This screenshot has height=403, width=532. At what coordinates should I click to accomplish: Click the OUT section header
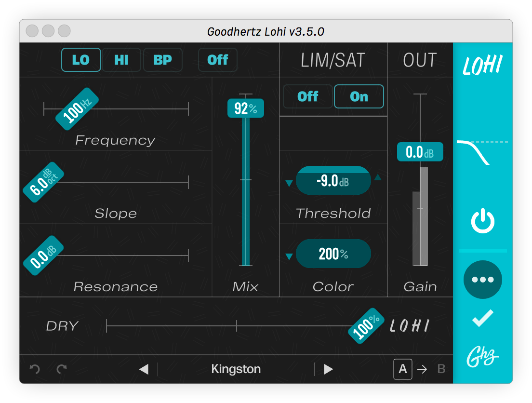420,60
